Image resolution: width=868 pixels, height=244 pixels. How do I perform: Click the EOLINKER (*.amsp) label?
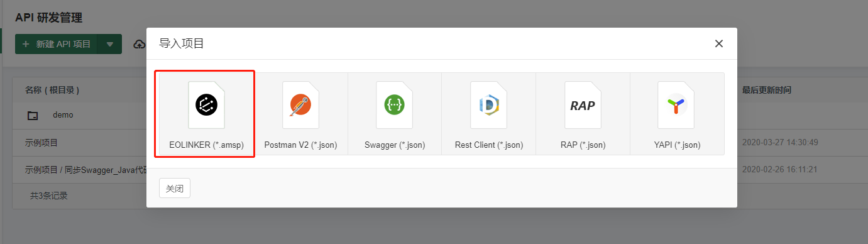coord(206,145)
